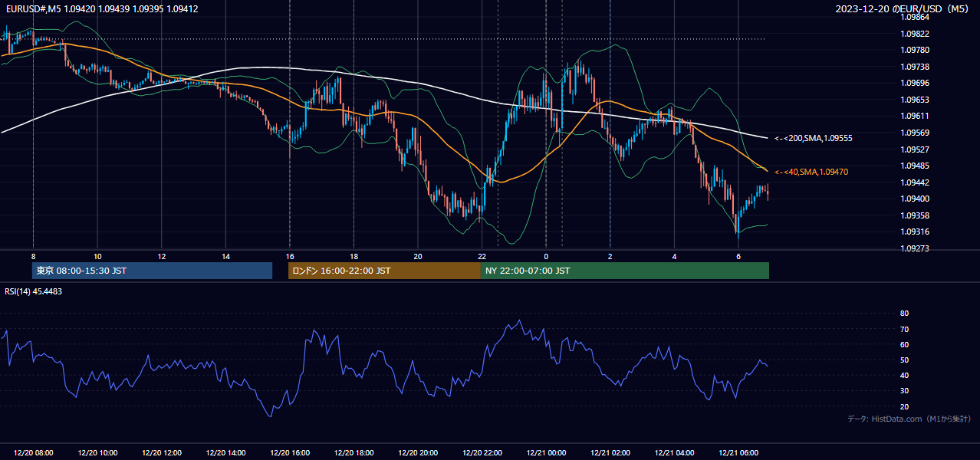Click the 12/21 06:00 date label
Viewport: 980px width, 460px height.
pyautogui.click(x=738, y=453)
